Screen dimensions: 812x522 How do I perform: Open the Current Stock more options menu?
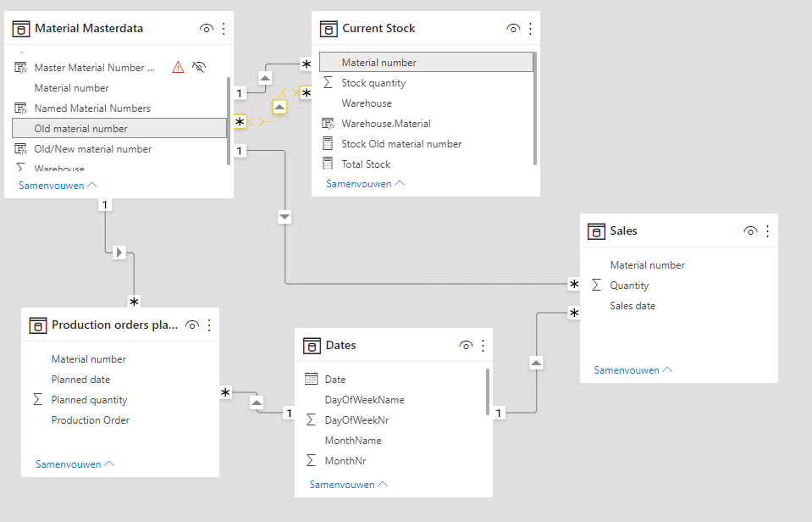click(530, 29)
